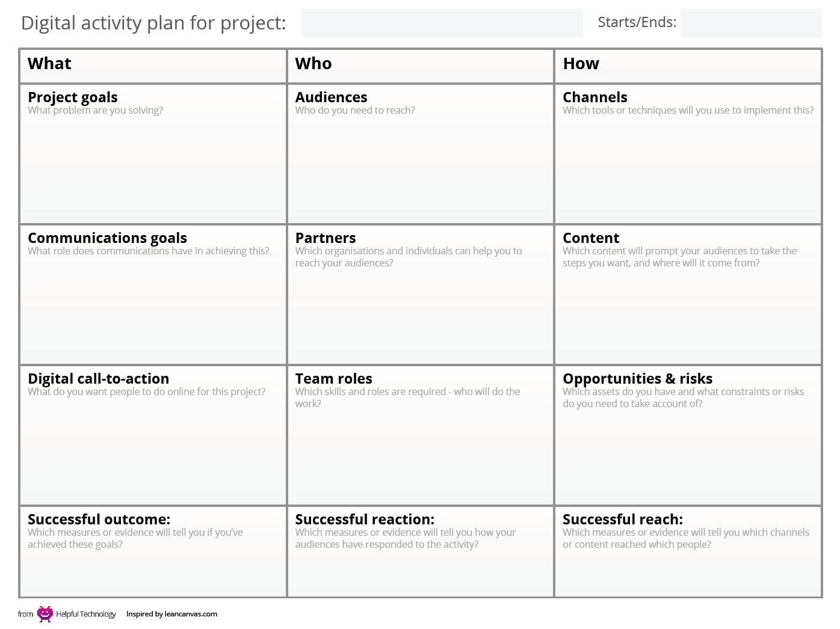Select the Channels cell
Image resolution: width=840 pixels, height=629 pixels.
[x=688, y=154]
